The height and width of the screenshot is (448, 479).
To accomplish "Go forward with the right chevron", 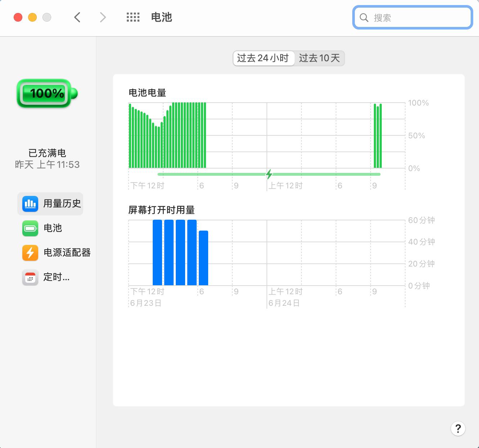I will click(x=103, y=17).
